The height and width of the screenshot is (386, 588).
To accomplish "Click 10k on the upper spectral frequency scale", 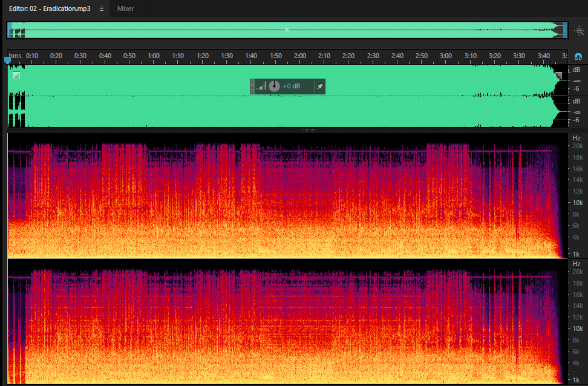I will [578, 203].
